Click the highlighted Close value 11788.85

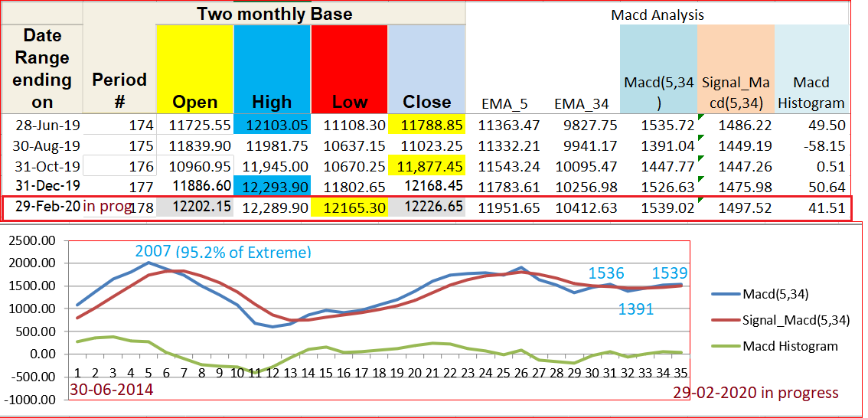[x=427, y=126]
